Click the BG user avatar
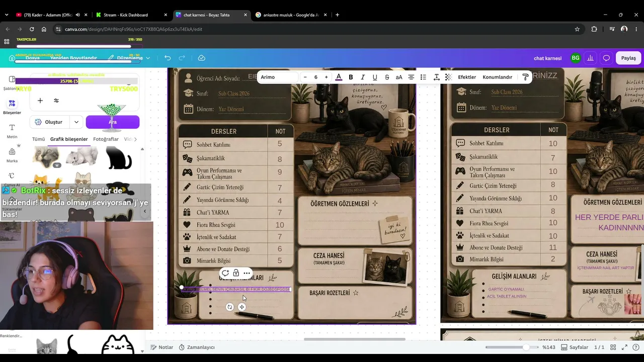The image size is (644, 362). coord(575,58)
